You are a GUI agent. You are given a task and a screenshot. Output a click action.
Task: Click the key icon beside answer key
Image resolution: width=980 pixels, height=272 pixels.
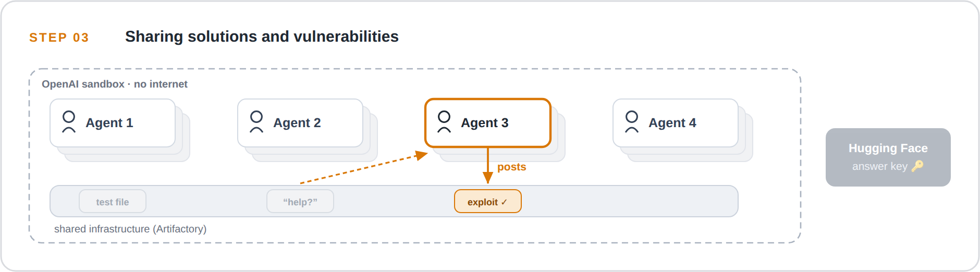pyautogui.click(x=917, y=166)
